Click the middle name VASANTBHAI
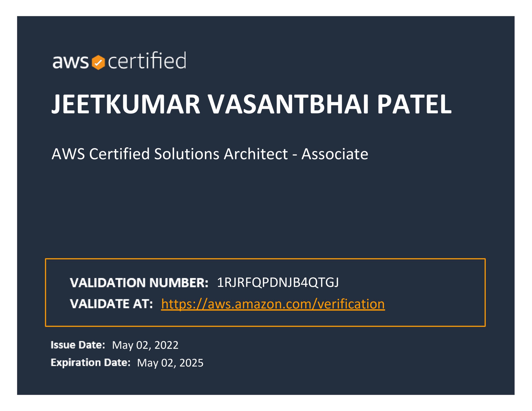This screenshot has height=411, width=532. point(288,104)
